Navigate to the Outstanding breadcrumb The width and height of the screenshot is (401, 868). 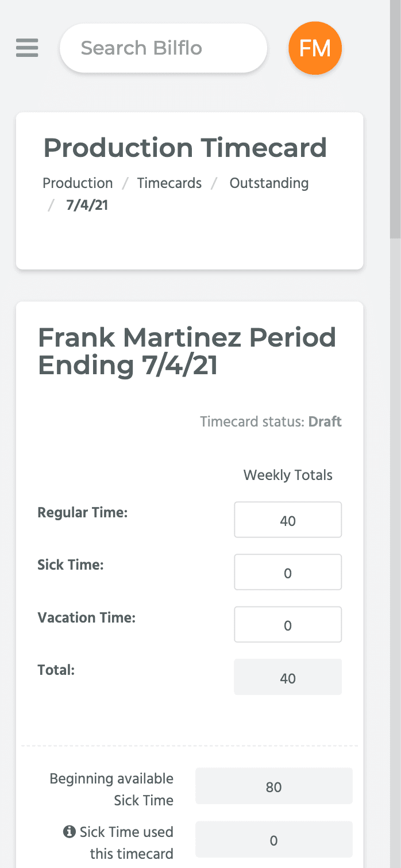269,183
